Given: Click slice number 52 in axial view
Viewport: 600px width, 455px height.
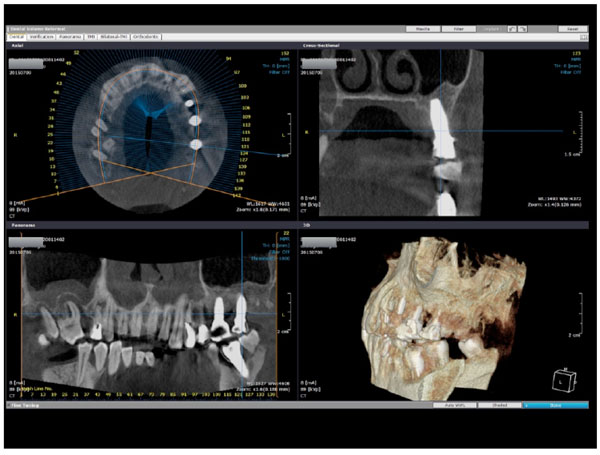Looking at the screenshot, I should (x=76, y=53).
